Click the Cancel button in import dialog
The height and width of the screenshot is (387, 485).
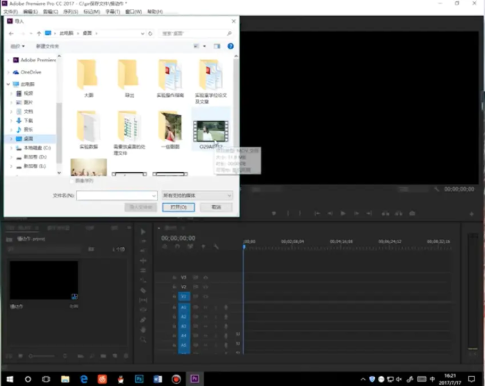point(216,207)
